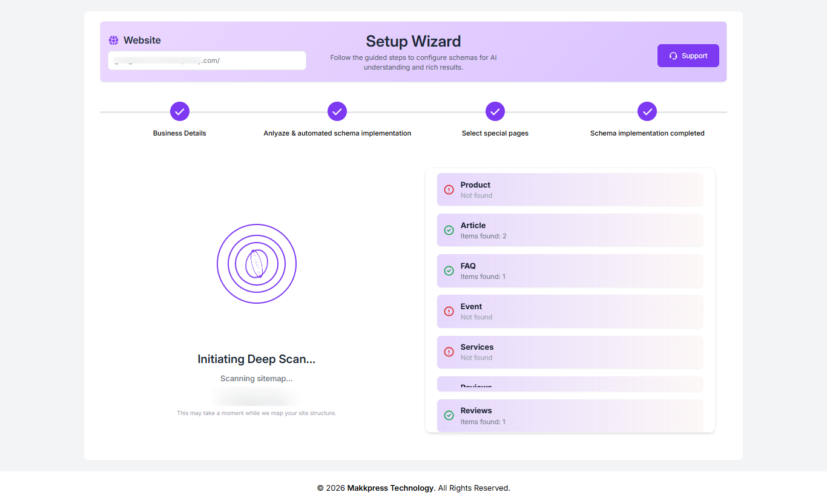Open the Schema implementation completed step circle

[x=647, y=111]
